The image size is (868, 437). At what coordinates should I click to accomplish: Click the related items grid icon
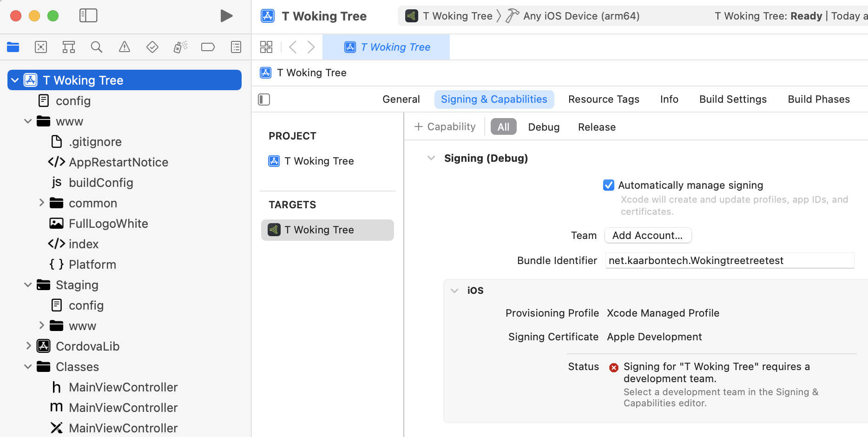(266, 46)
